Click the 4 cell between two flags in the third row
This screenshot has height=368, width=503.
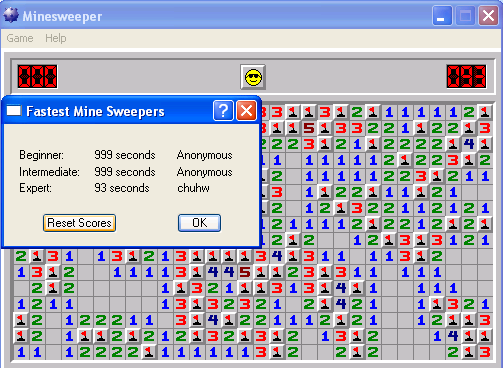469,144
